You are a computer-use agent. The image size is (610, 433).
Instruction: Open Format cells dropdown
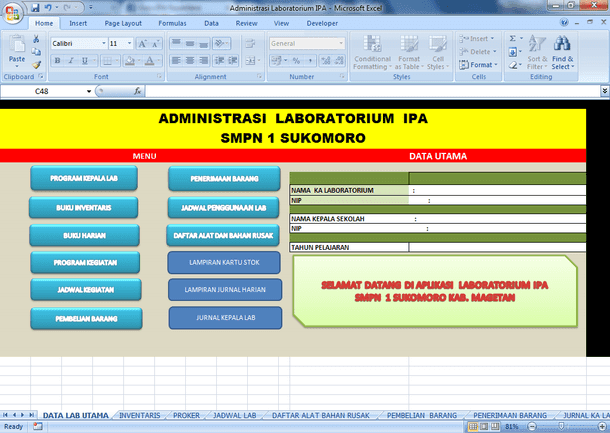(478, 65)
